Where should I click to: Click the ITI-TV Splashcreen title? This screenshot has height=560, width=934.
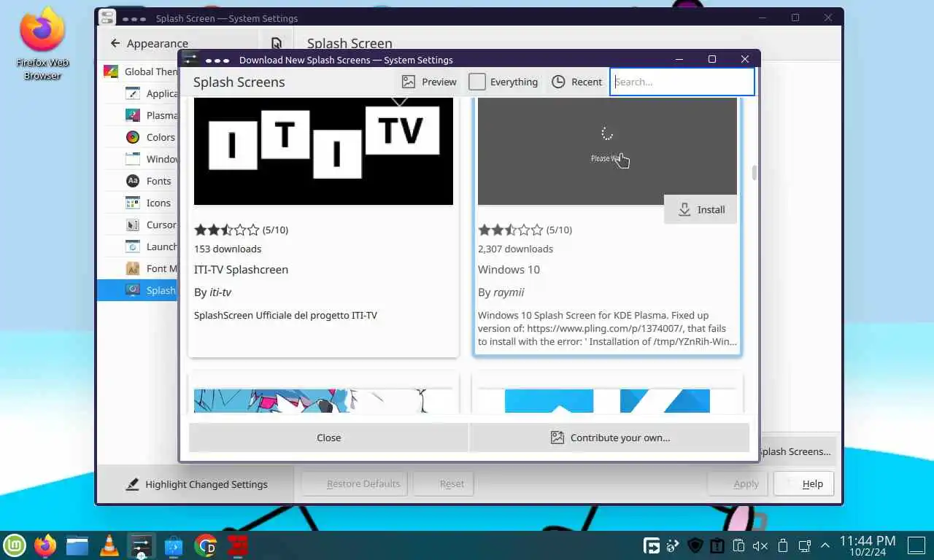241,269
